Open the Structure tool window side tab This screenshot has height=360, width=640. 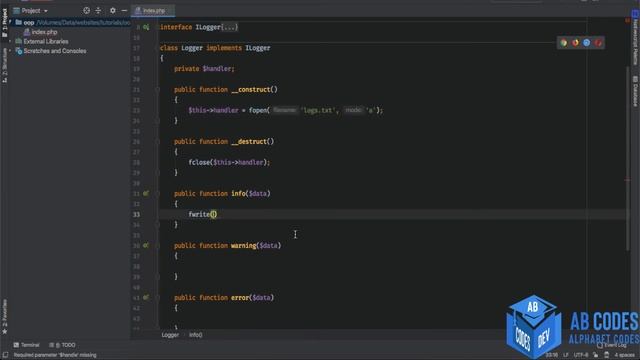tap(4, 65)
